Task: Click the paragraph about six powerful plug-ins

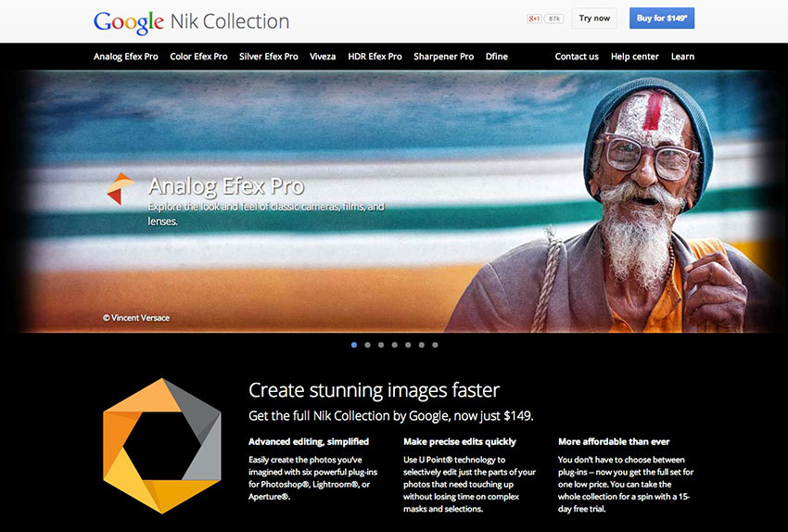Action: [x=312, y=477]
